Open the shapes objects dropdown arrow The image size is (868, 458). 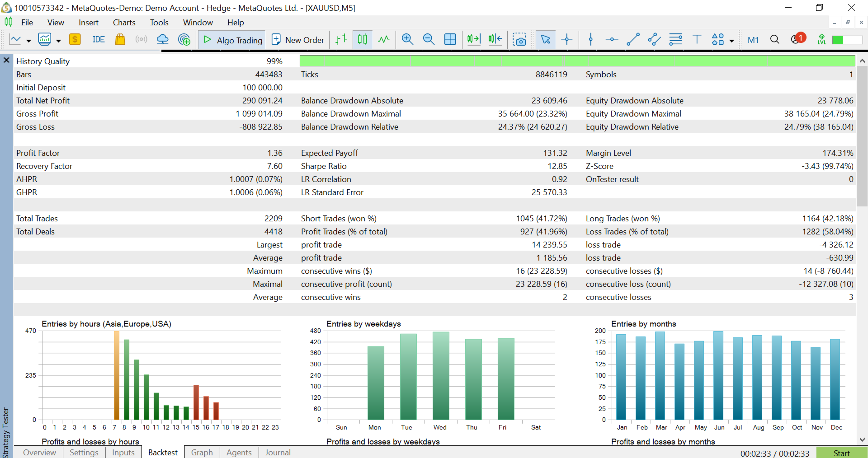[x=731, y=41]
